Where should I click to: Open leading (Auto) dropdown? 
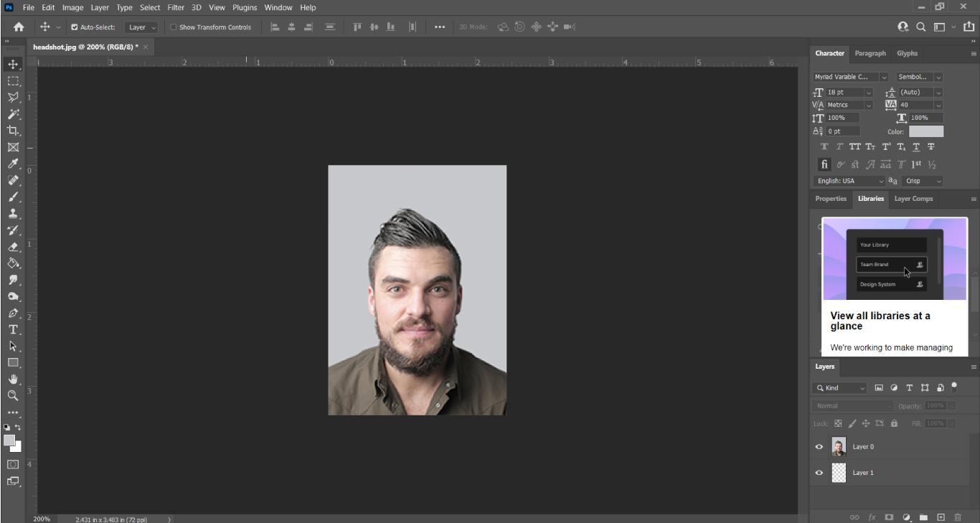(x=920, y=92)
